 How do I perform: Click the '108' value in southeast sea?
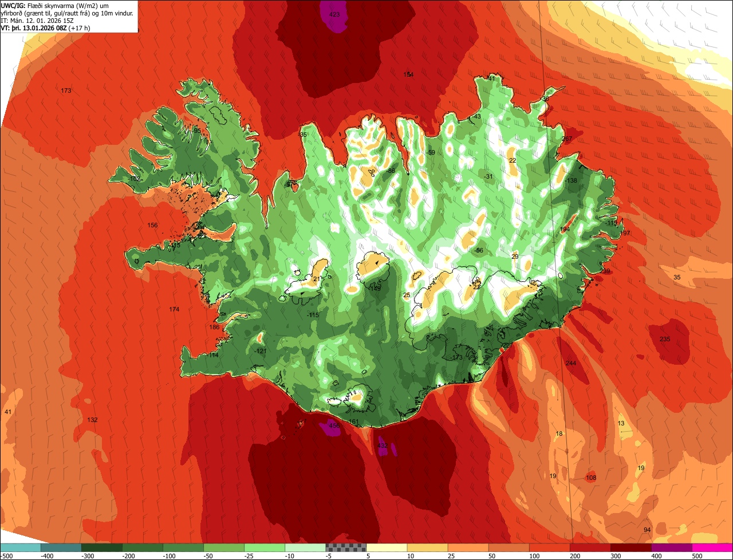[591, 478]
